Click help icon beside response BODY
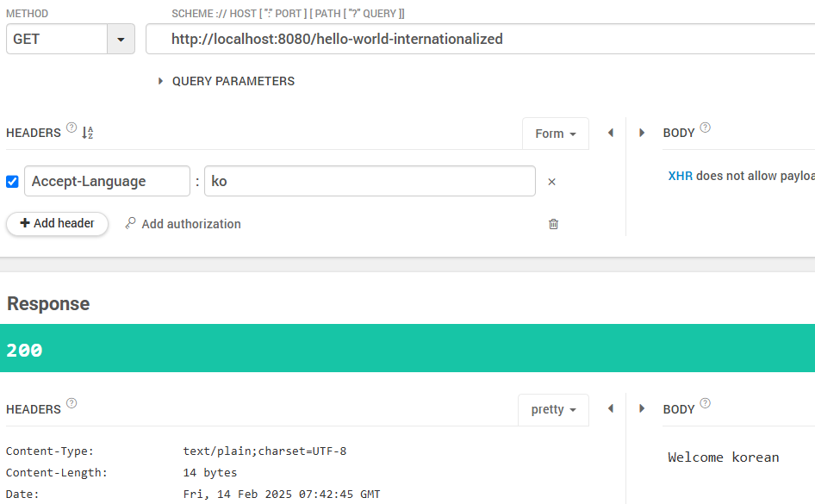815x504 pixels. [x=705, y=403]
